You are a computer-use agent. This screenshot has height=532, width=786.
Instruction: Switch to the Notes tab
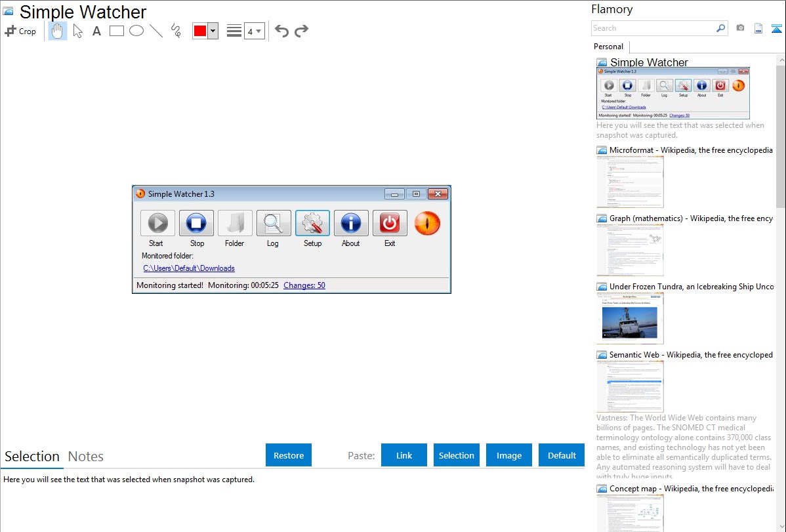[86, 457]
